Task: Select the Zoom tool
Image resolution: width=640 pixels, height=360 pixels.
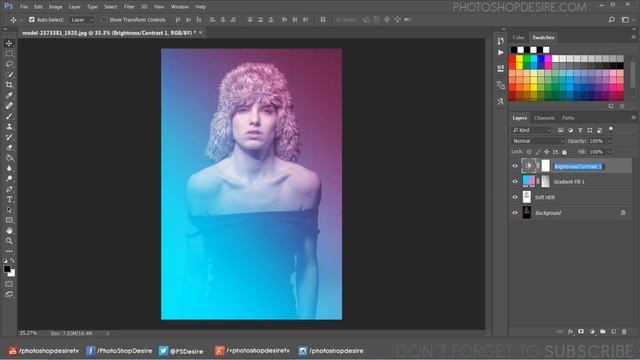Action: pos(9,241)
